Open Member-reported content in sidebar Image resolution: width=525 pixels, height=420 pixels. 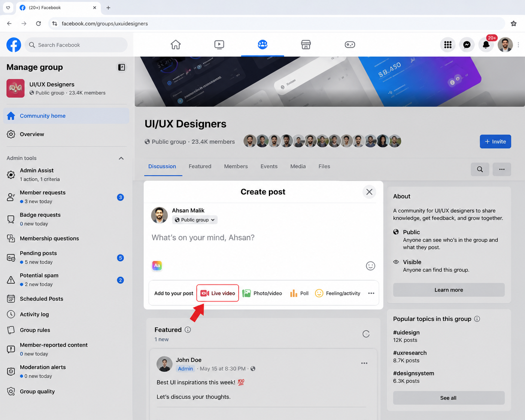pyautogui.click(x=66, y=349)
